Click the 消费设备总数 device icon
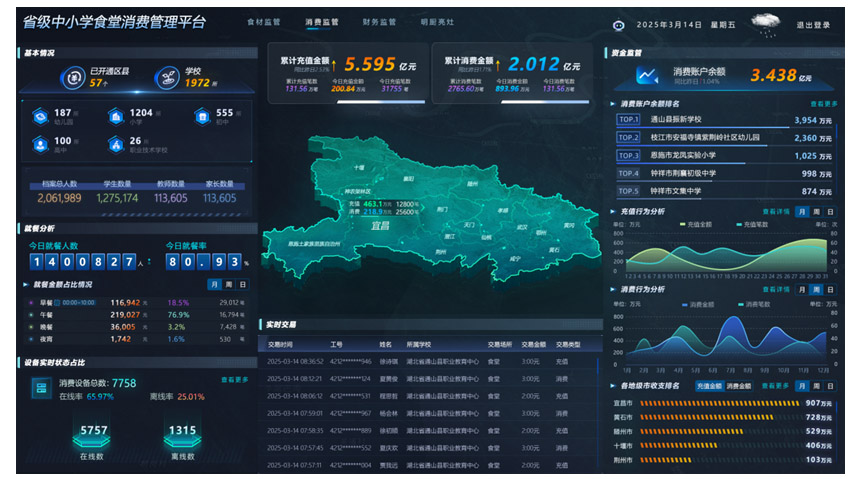Image resolution: width=860 pixels, height=479 pixels. (41, 387)
